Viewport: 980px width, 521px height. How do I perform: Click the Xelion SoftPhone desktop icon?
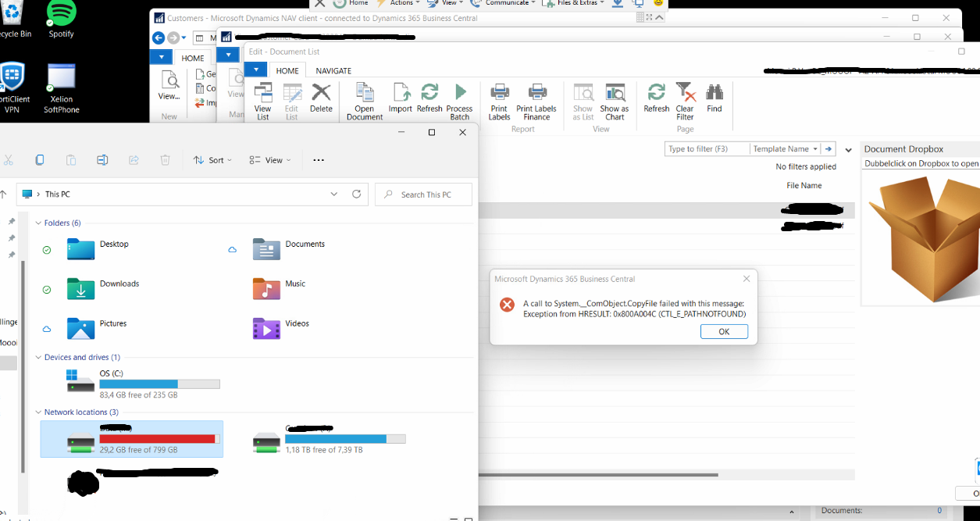(62, 89)
